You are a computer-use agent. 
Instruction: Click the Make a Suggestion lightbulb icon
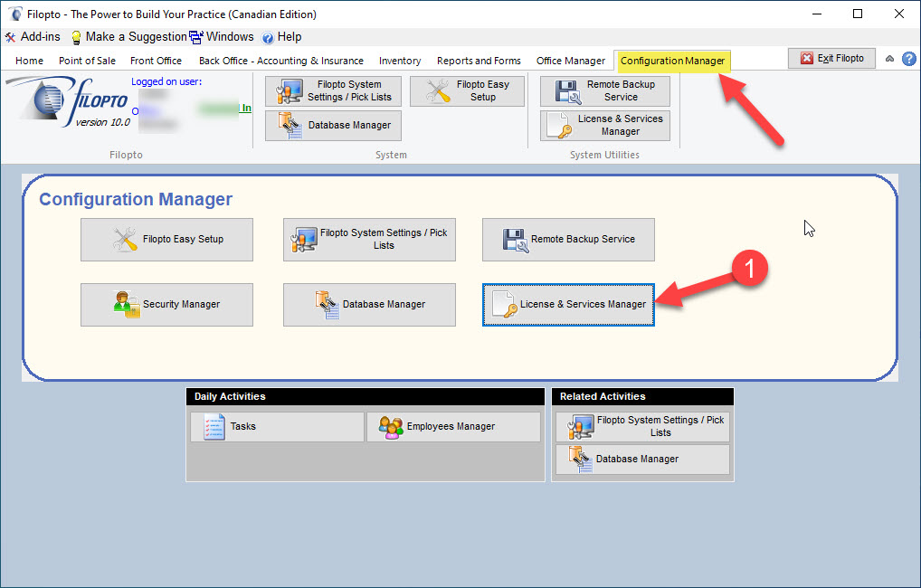(76, 38)
